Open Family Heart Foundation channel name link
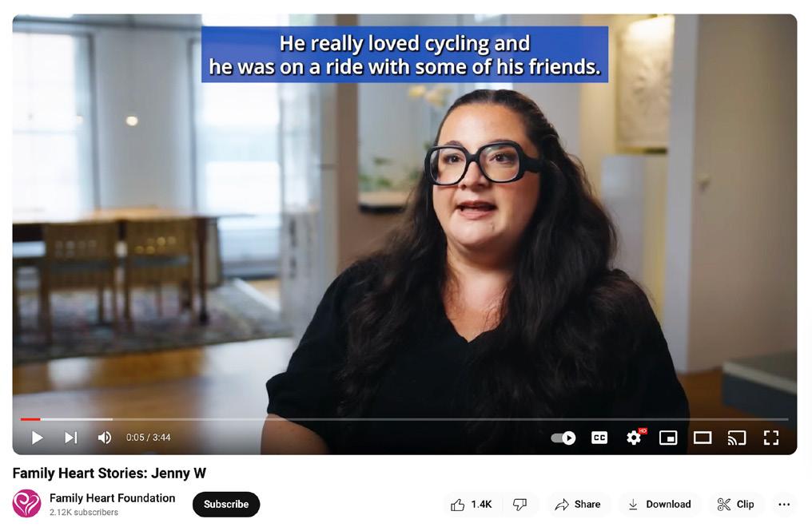Image resolution: width=812 pixels, height=527 pixels. [x=113, y=498]
